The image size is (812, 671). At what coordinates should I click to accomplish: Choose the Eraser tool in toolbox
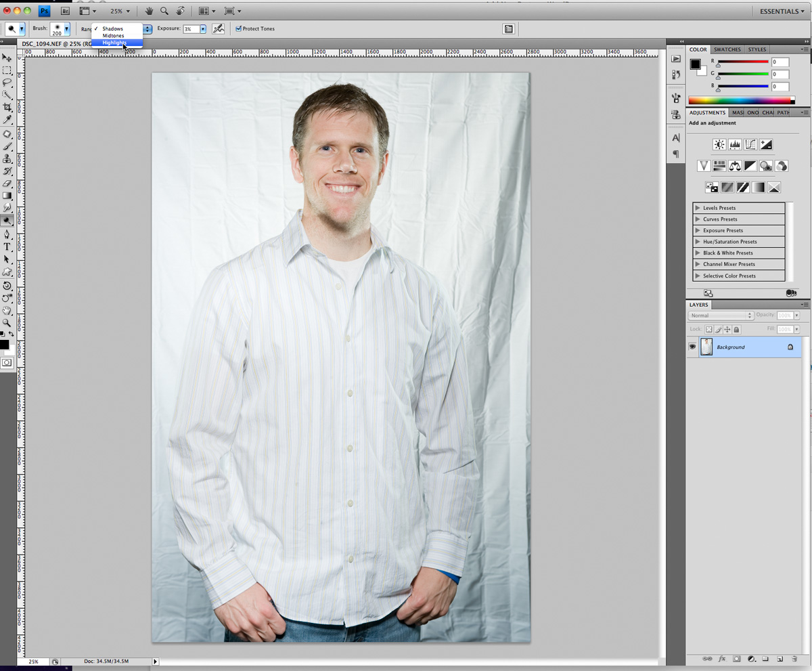tap(7, 183)
